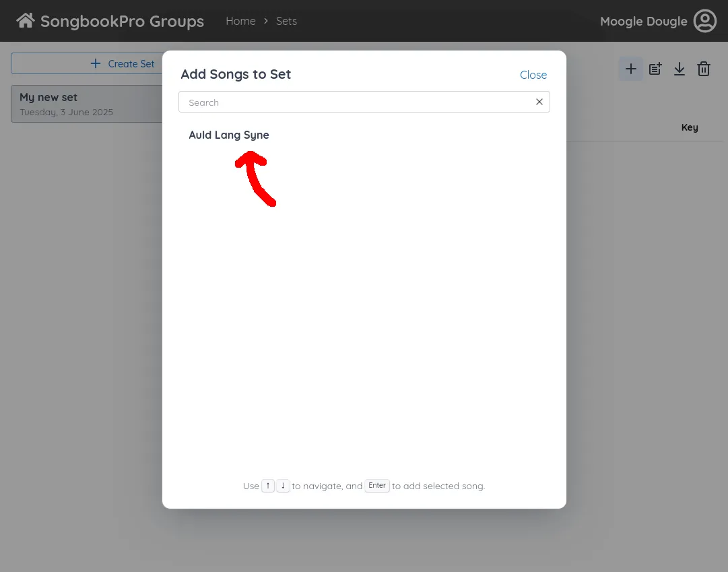The height and width of the screenshot is (572, 728).
Task: Select the import/download icon in the toolbar
Action: [679, 68]
